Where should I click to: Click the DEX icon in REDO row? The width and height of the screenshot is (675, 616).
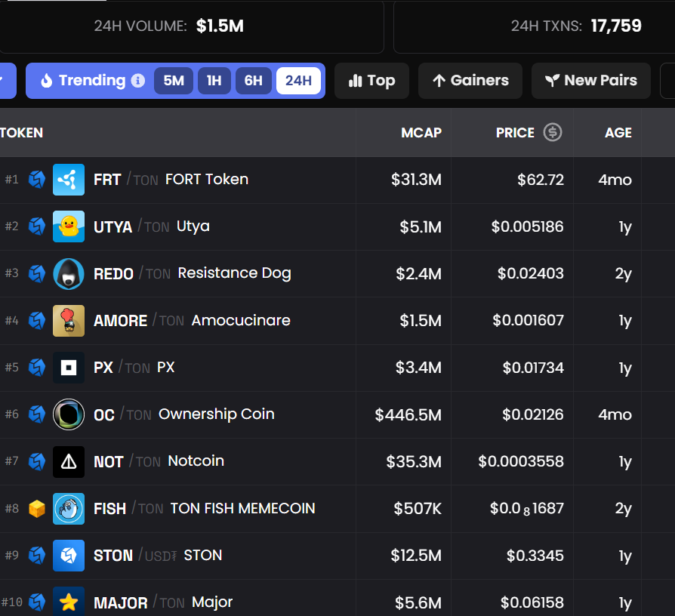tap(37, 273)
